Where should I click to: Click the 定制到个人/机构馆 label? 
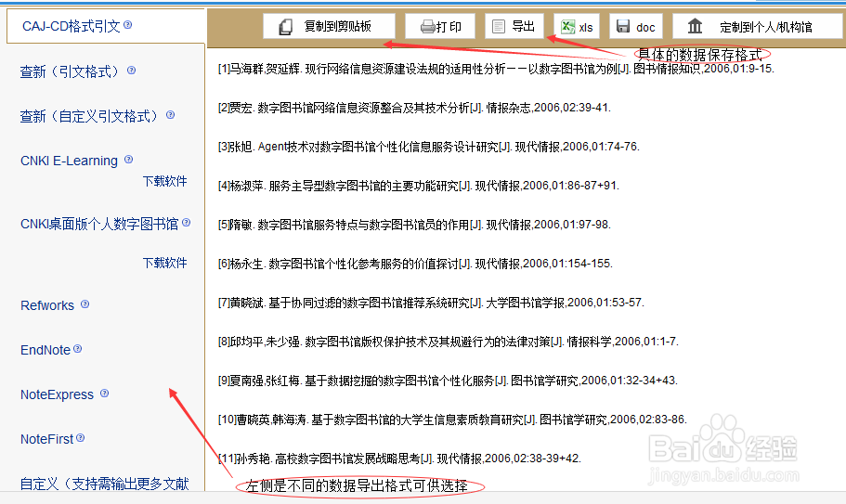pyautogui.click(x=766, y=27)
